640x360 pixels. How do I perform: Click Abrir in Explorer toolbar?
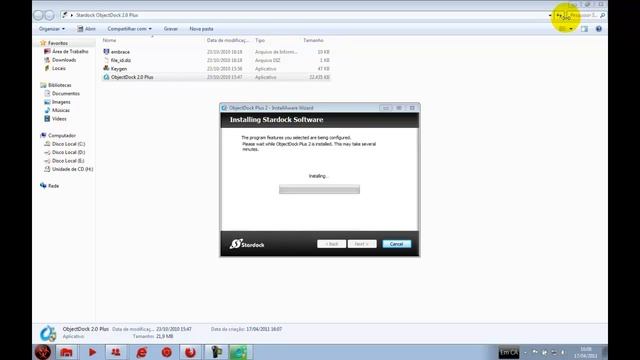[x=87, y=29]
